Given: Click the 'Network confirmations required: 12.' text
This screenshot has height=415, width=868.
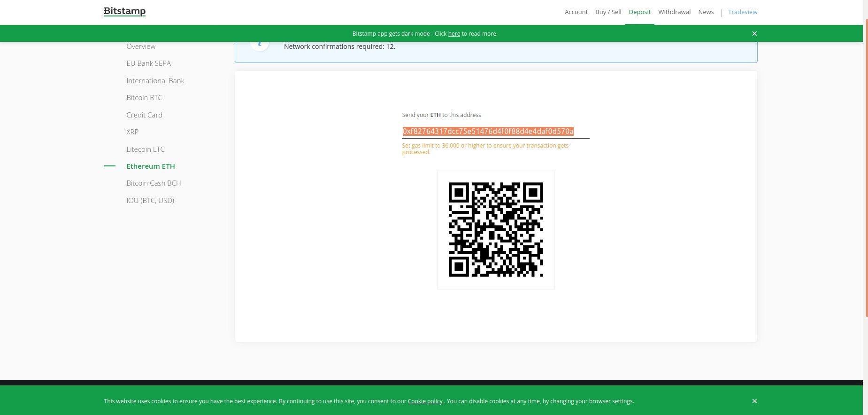Looking at the screenshot, I should point(339,47).
